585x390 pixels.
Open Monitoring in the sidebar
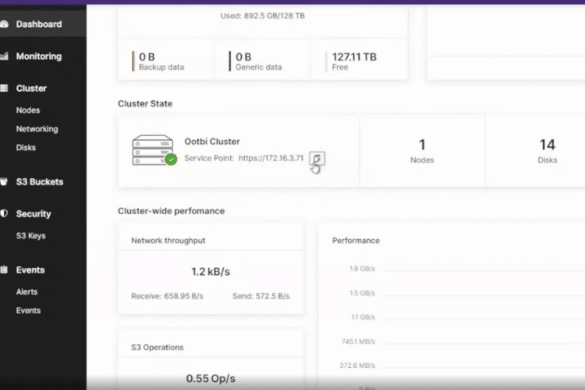(39, 56)
